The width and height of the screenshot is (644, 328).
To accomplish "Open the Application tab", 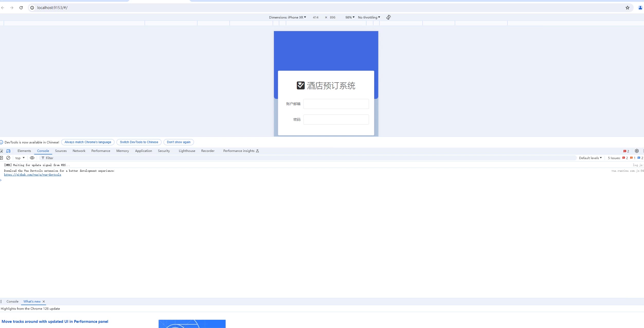I will pyautogui.click(x=144, y=151).
